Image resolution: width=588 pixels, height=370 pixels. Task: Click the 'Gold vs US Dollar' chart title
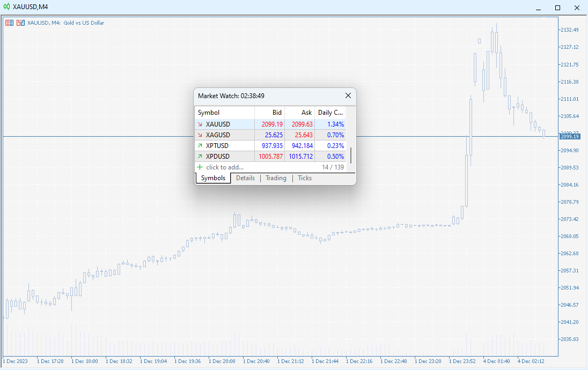pyautogui.click(x=84, y=23)
